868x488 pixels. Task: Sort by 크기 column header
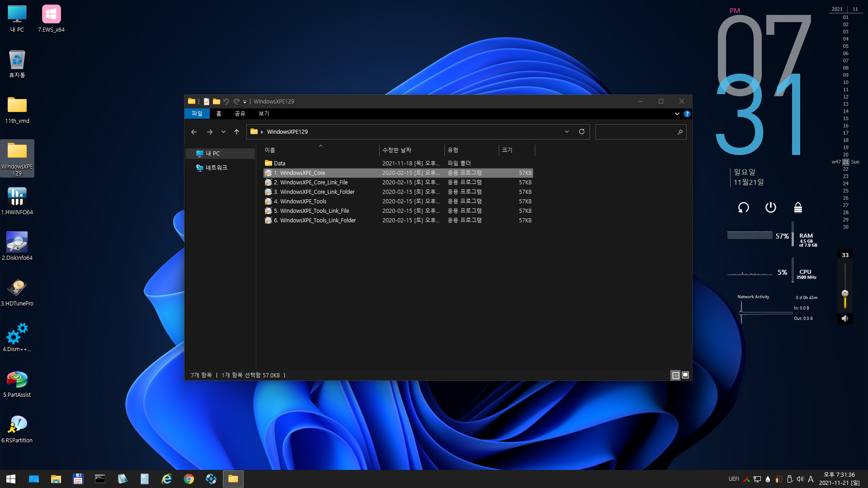(517, 150)
